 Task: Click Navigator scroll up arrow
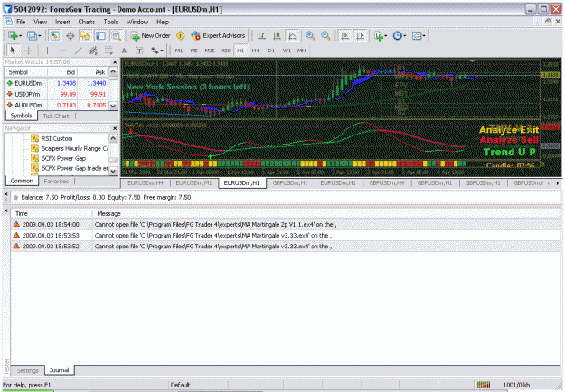click(x=113, y=138)
